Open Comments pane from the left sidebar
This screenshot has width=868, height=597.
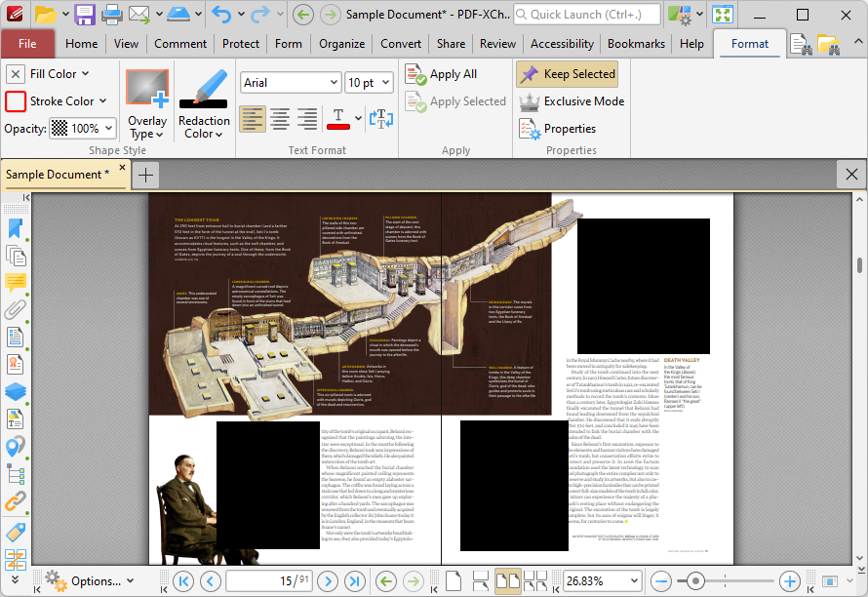coord(16,283)
